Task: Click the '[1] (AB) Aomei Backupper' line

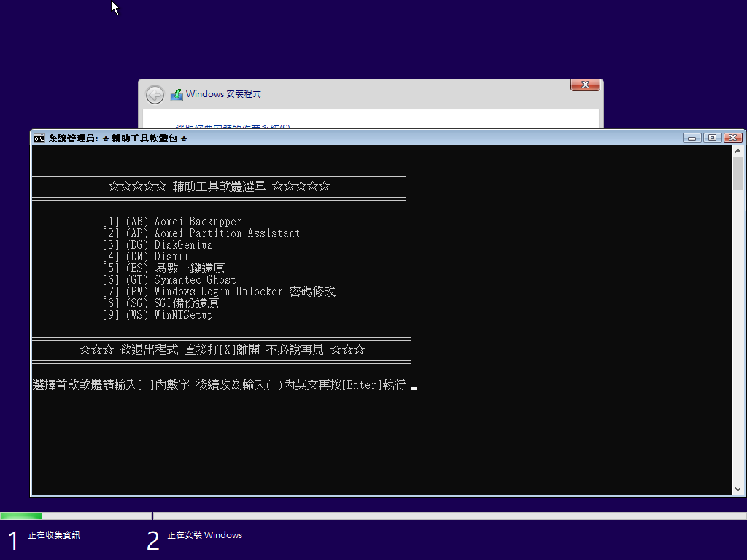Action: (x=172, y=222)
